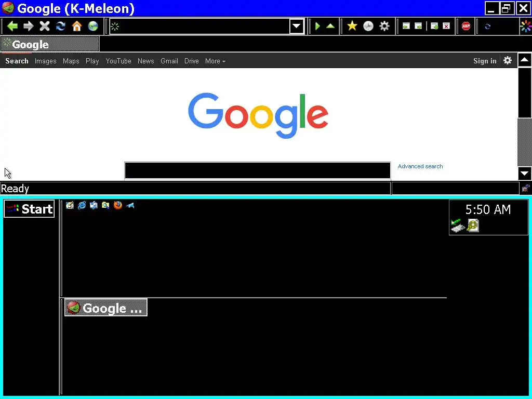Switch to previous tab icon

(406, 26)
